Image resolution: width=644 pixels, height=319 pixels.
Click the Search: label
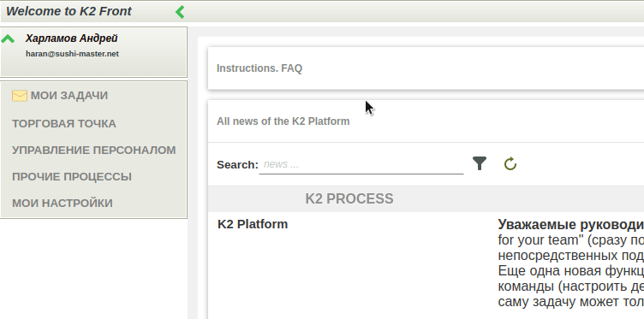coord(237,165)
